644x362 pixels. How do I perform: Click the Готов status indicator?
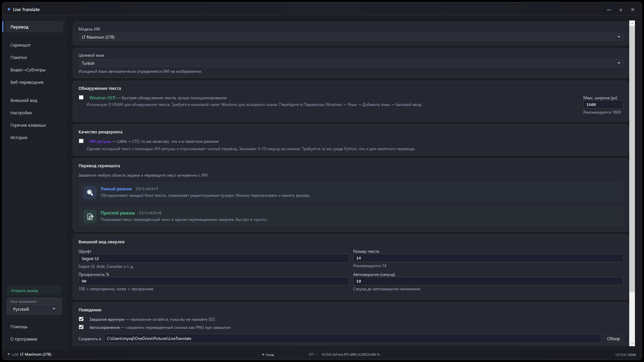click(x=268, y=355)
